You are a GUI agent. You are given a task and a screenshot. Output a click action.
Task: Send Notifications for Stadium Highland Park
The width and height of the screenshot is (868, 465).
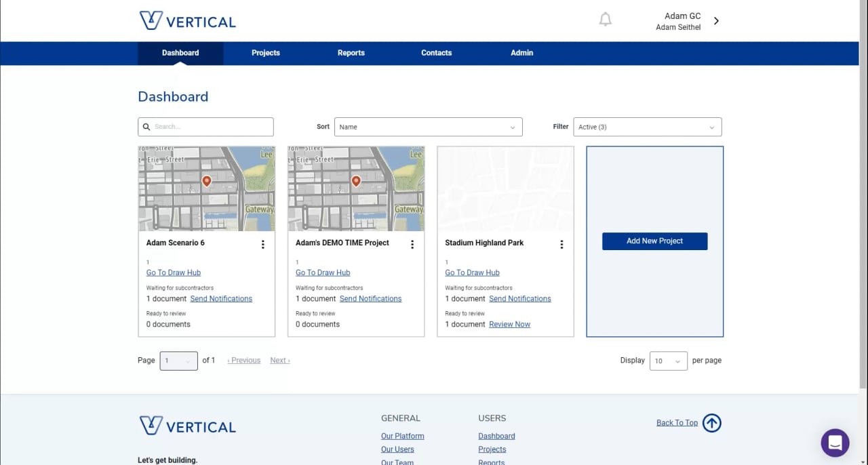click(x=520, y=299)
